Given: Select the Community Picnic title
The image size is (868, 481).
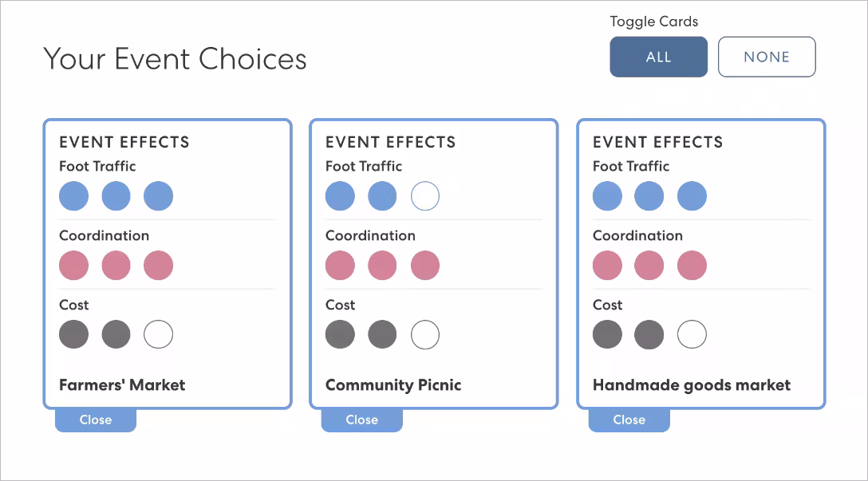Looking at the screenshot, I should [393, 384].
